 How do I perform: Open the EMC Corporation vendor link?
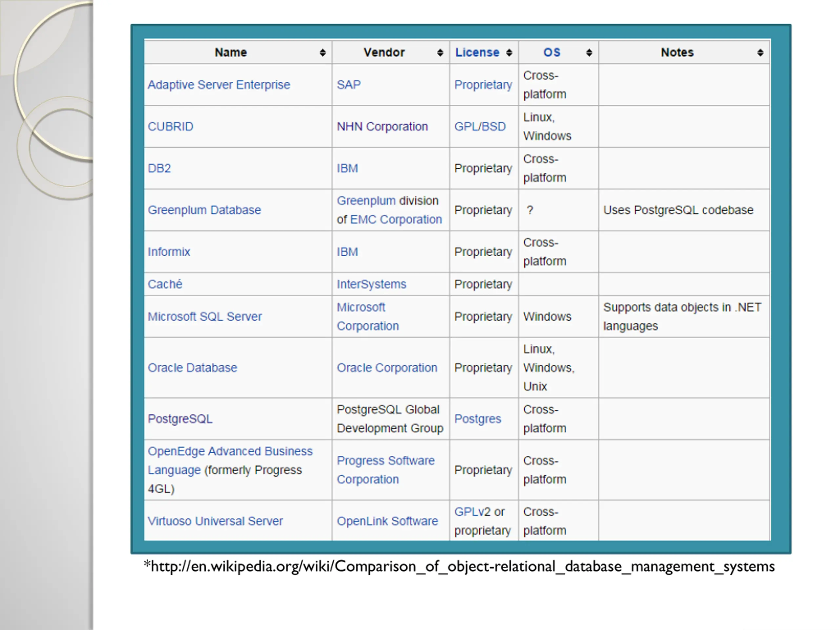pos(396,220)
